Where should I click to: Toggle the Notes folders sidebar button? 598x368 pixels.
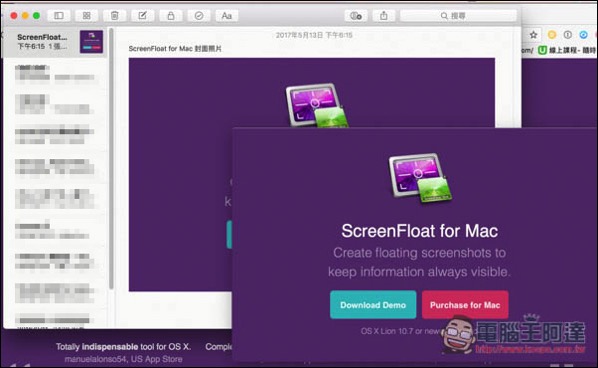pyautogui.click(x=59, y=16)
